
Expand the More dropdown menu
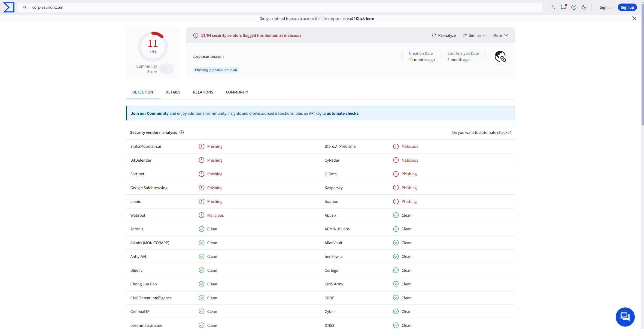point(500,35)
